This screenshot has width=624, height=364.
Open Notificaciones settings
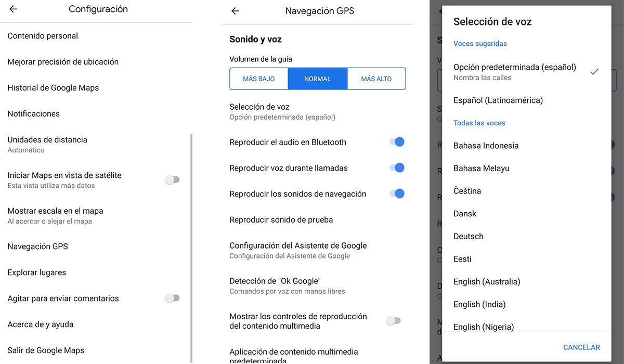33,113
